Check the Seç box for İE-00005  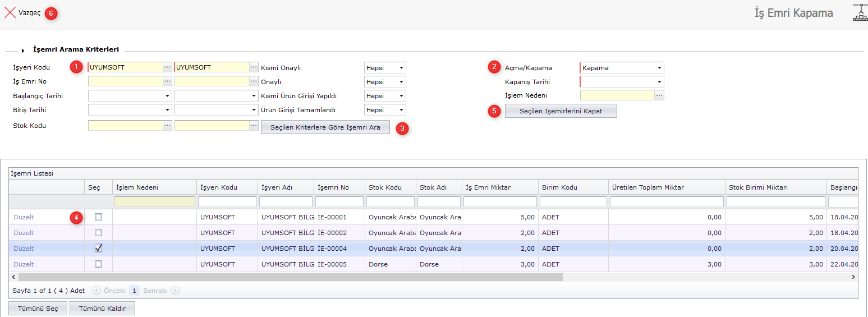pos(99,264)
